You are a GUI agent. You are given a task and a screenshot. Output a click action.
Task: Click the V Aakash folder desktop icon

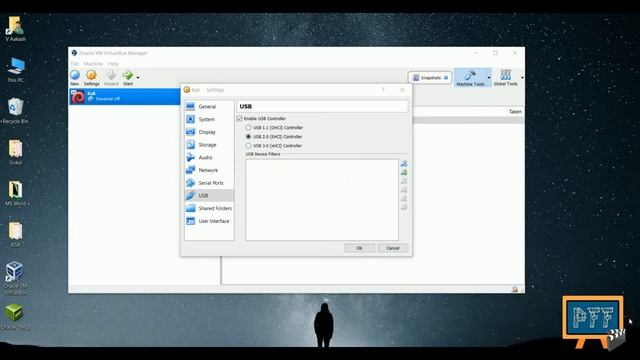click(16, 29)
